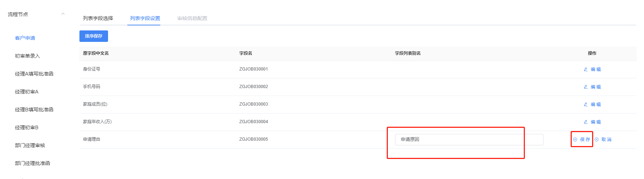Screen dimensions: 644x179
Task: Click the 排序保存 button
Action: pyautogui.click(x=94, y=36)
